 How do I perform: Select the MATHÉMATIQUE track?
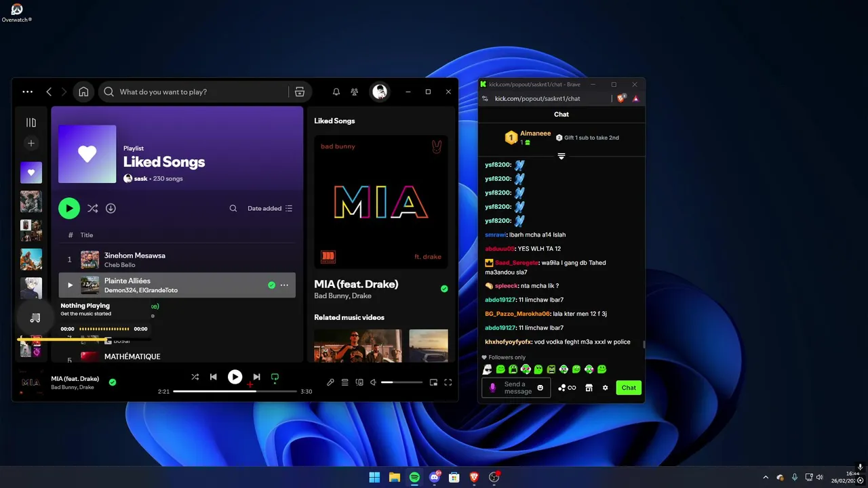point(132,357)
